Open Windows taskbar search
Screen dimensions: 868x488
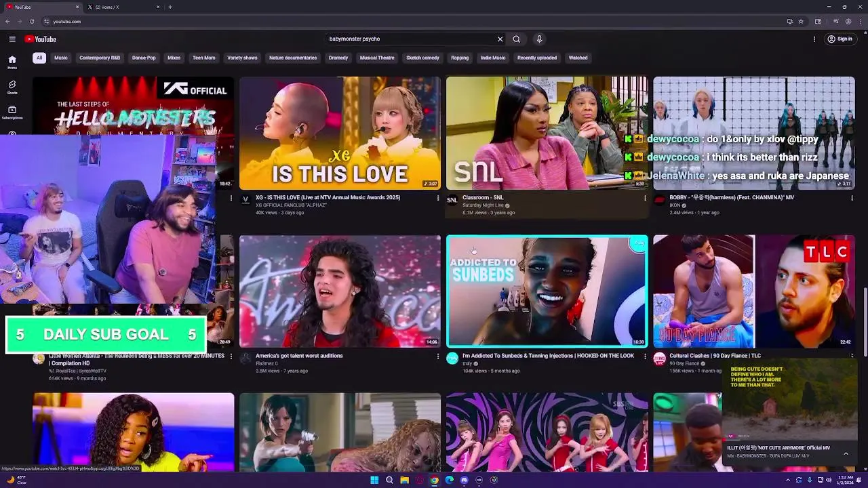pyautogui.click(x=389, y=480)
